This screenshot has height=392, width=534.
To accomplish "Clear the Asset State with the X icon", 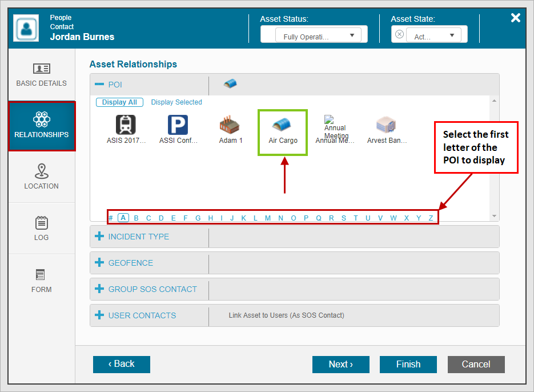I will tap(399, 34).
